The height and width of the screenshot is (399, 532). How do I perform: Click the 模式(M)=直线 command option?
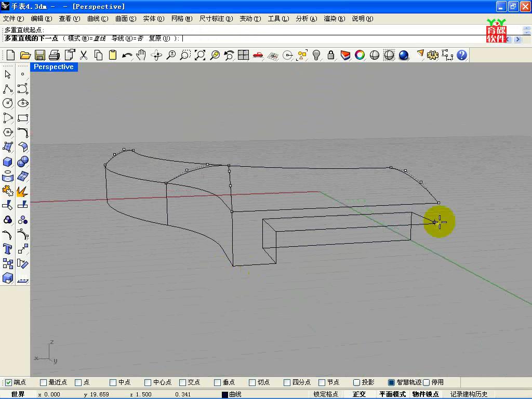87,38
